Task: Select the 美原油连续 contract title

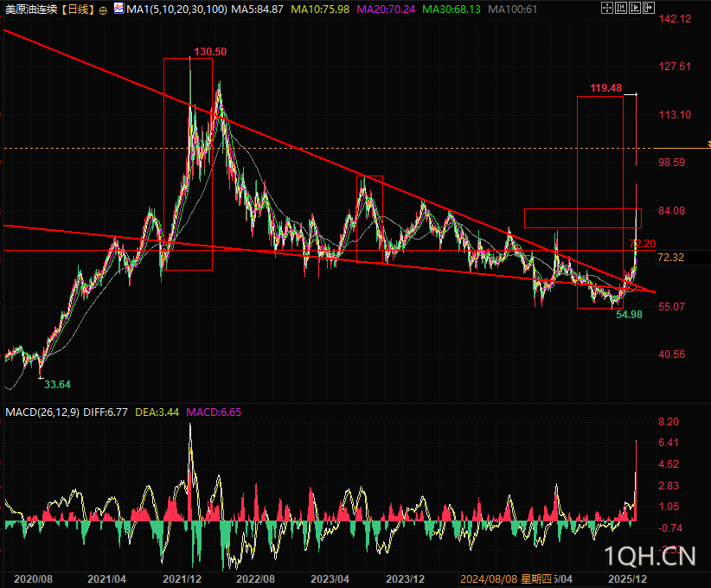Action: 31,9
